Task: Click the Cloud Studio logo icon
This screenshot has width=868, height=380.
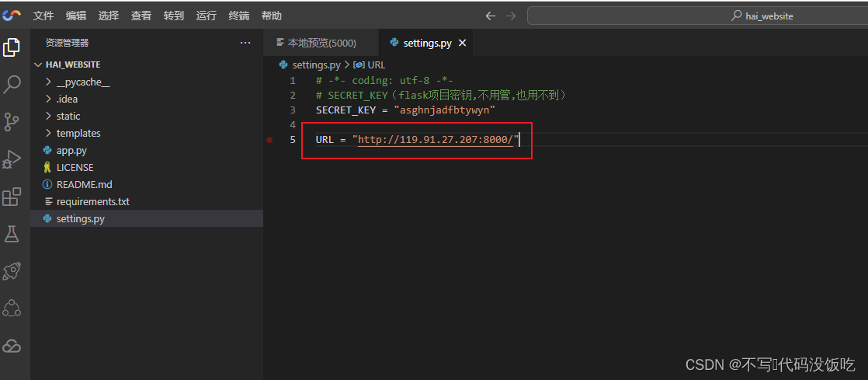Action: (11, 16)
